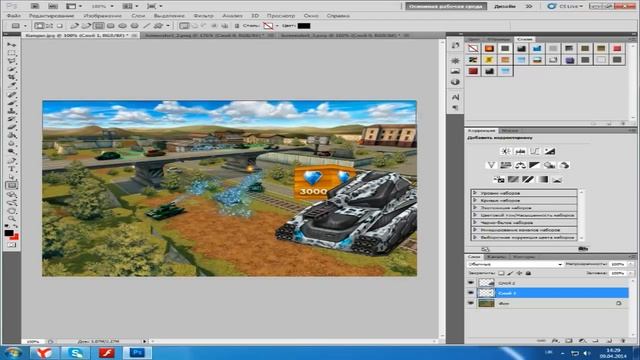Open the layer Fill slider arrow

631,273
